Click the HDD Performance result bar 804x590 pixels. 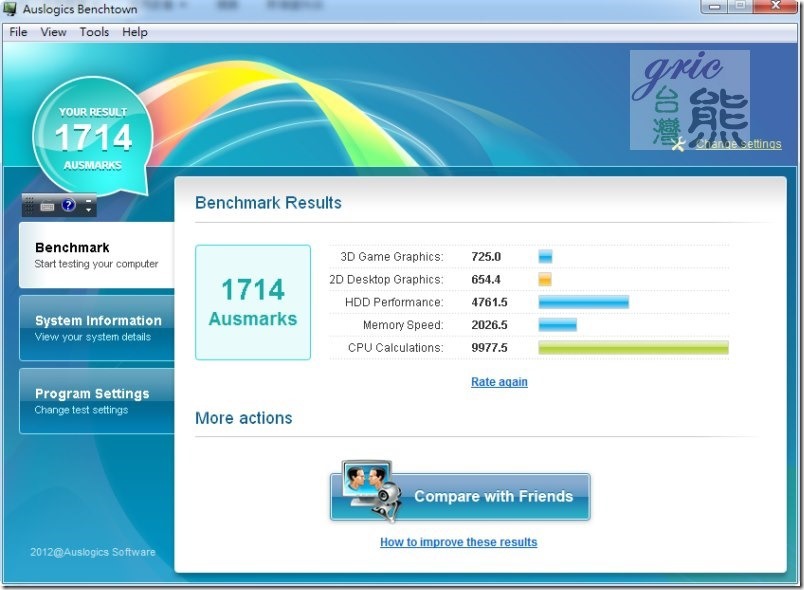click(x=584, y=302)
